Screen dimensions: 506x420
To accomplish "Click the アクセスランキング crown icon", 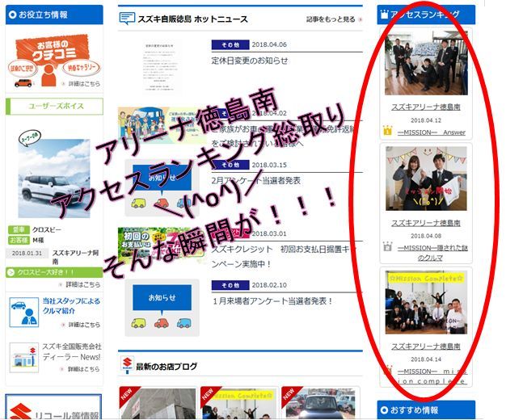I will (384, 15).
